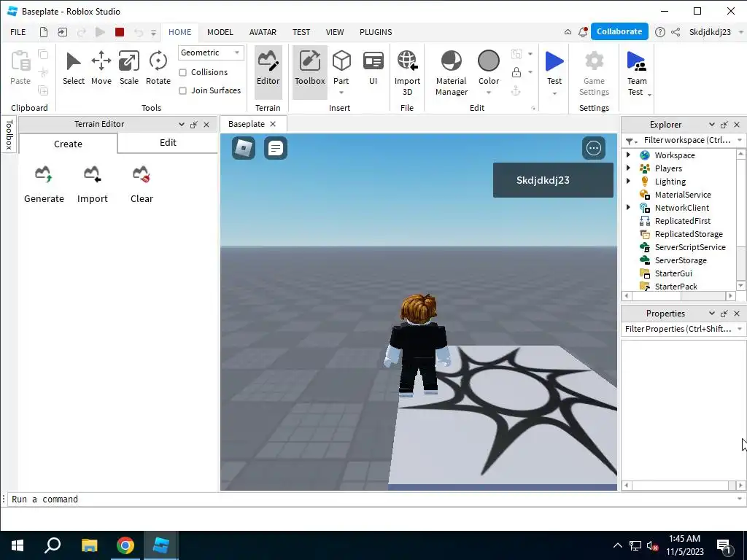Click the Clear terrain icon

point(142,174)
